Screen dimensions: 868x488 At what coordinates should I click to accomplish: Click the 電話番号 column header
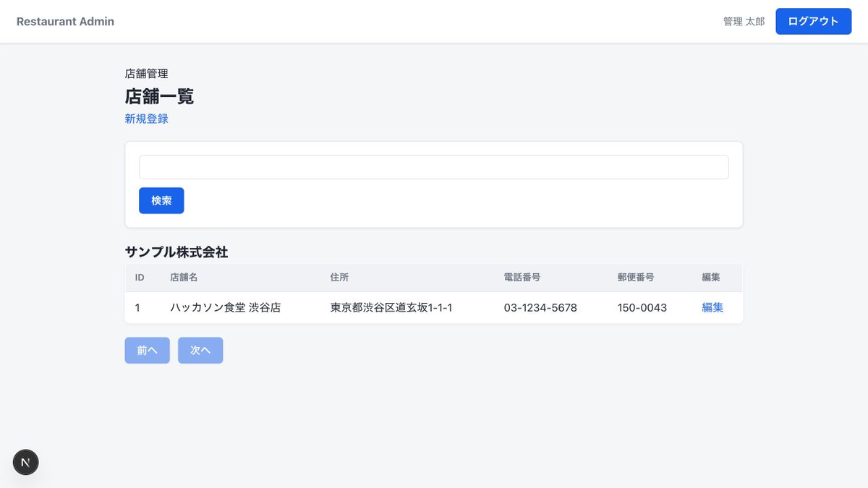click(522, 277)
